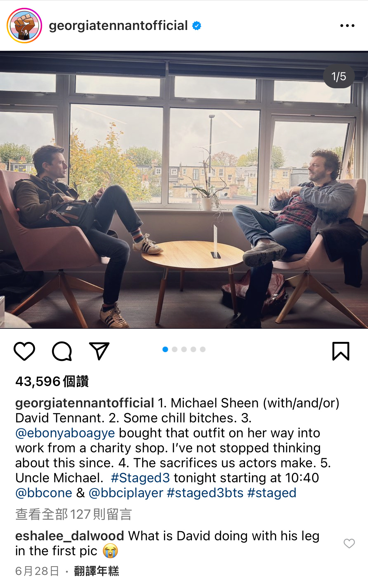Screen dimensions: 368x588
Task: Open eshalee_dalwood commenter profile
Action: pyautogui.click(x=70, y=536)
